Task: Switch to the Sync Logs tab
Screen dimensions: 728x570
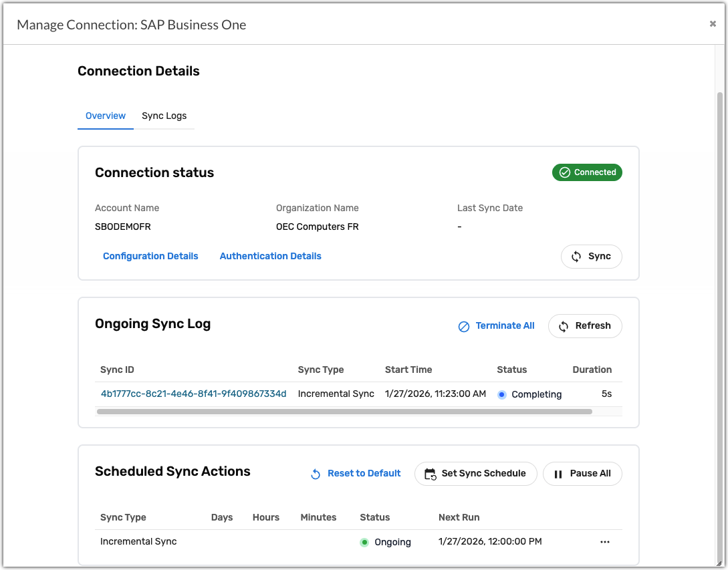Action: [x=164, y=116]
